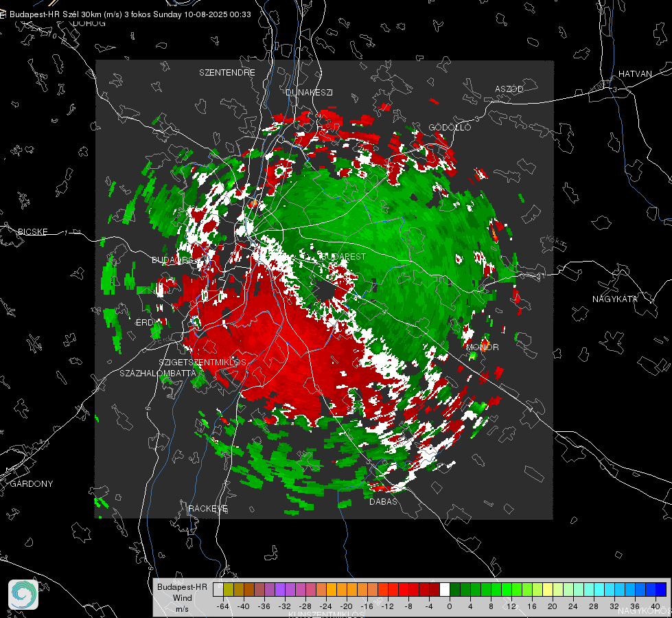672x618 pixels.
Task: Select the dark blue last legend swatch
Action: pyautogui.click(x=661, y=589)
